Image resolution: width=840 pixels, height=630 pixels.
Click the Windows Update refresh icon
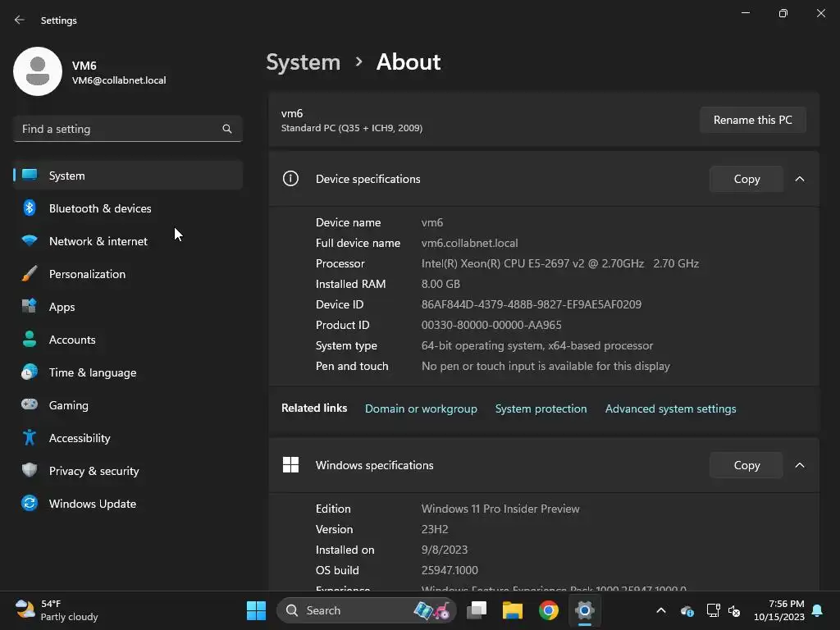(x=30, y=503)
